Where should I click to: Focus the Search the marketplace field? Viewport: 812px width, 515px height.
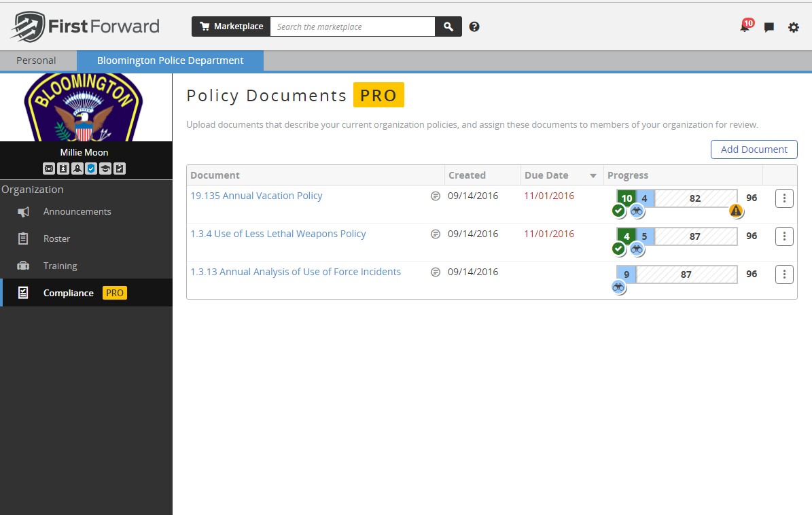tap(353, 26)
